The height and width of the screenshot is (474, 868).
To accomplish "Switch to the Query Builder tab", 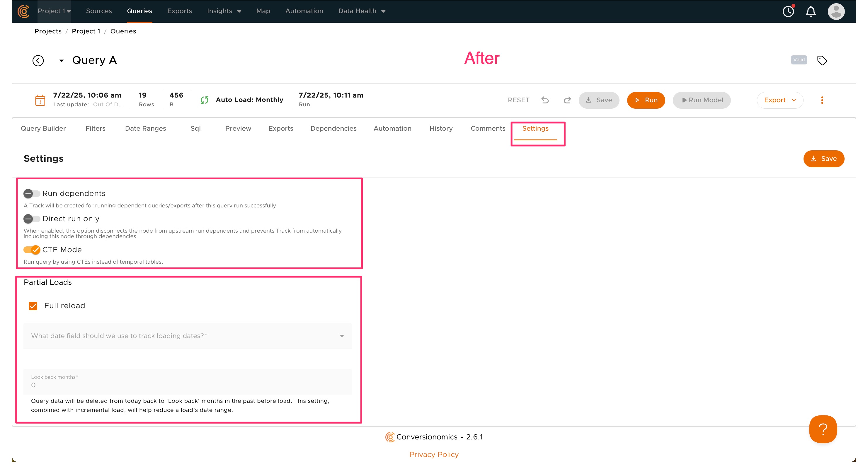I will tap(43, 128).
